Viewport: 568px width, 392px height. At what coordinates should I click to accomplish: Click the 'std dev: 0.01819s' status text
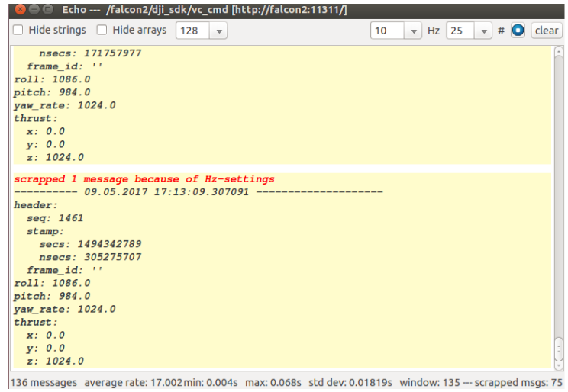click(350, 382)
